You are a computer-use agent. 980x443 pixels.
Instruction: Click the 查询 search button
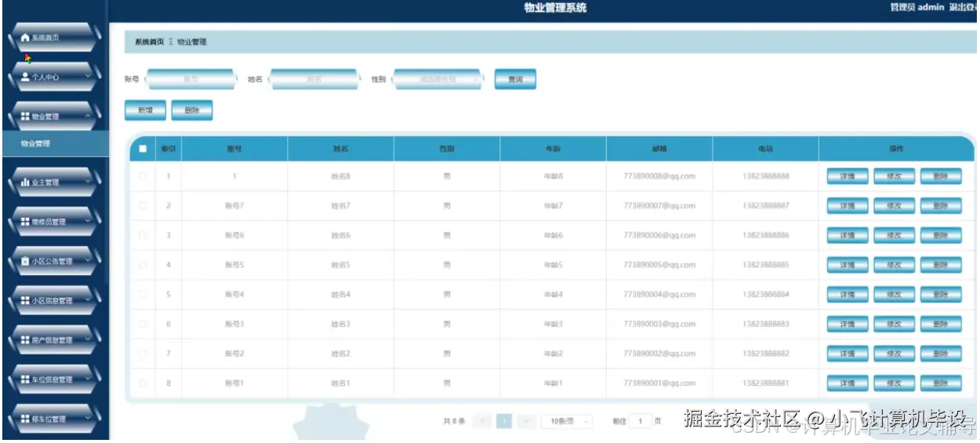[515, 79]
